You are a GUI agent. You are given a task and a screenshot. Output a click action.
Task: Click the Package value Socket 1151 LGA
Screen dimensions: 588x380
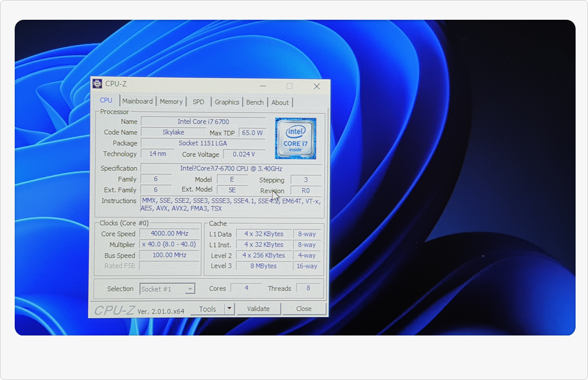pos(203,143)
